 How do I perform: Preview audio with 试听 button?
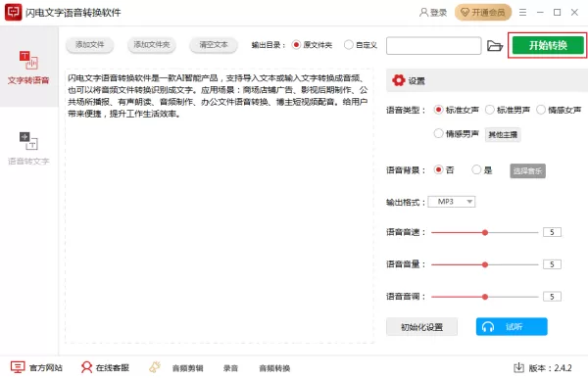(512, 326)
